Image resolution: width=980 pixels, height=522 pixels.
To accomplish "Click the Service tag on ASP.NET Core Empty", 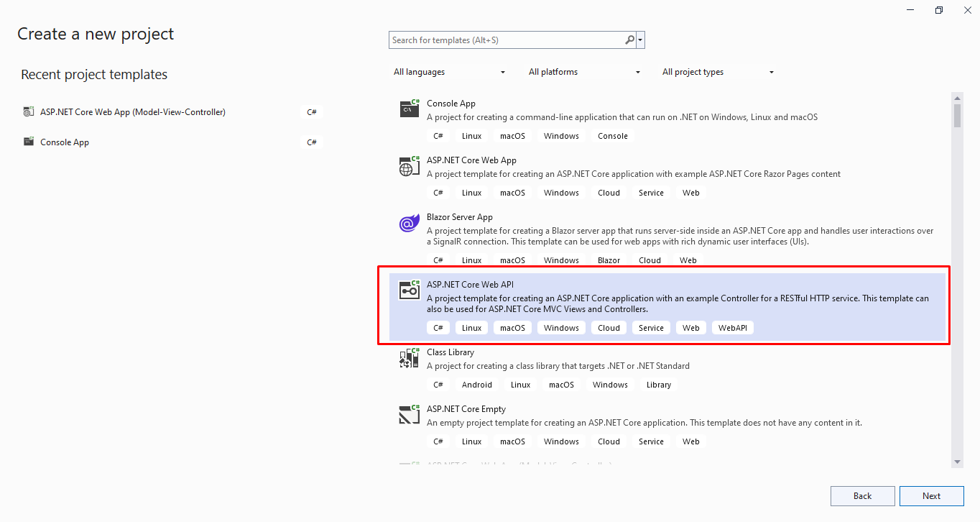I will point(651,441).
